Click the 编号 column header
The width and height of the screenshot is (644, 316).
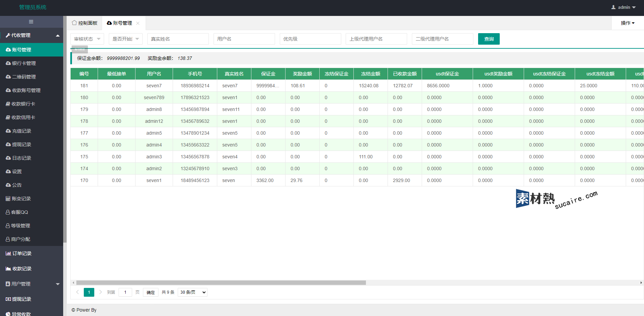pos(84,74)
